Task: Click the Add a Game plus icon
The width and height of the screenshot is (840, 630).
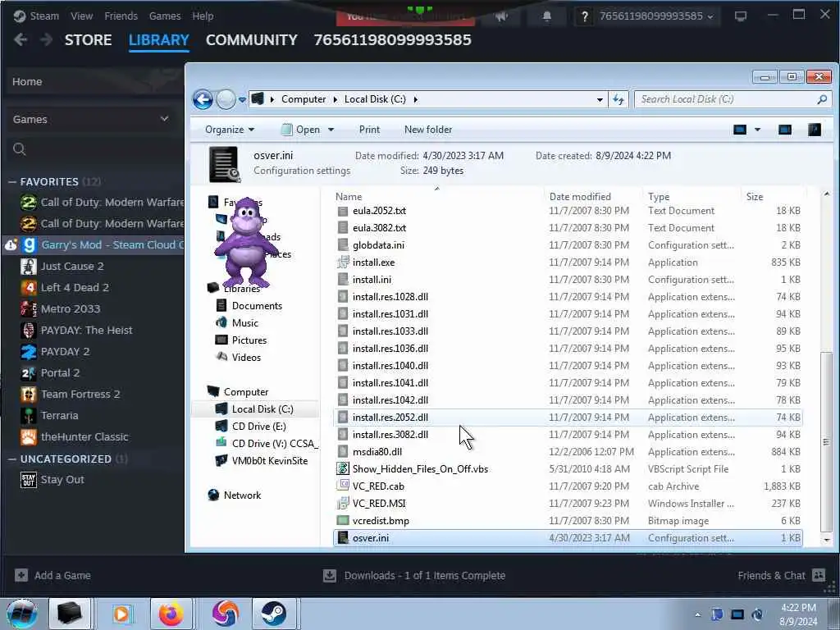Action: click(x=21, y=575)
